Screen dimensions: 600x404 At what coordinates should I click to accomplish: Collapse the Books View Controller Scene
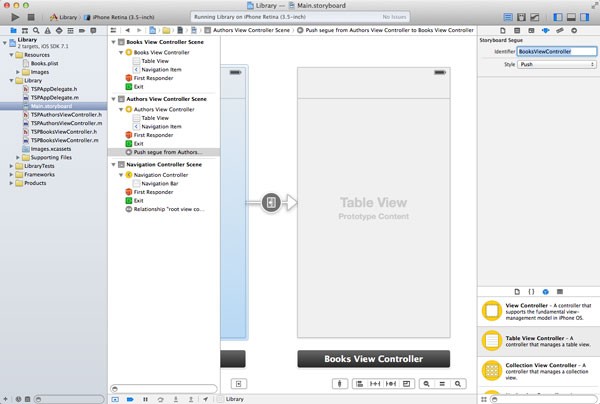click(114, 42)
